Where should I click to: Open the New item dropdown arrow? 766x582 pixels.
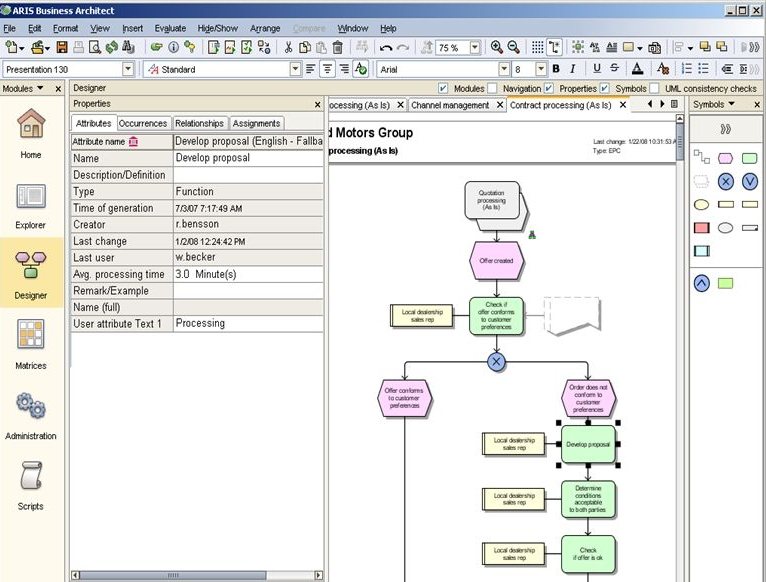point(21,48)
